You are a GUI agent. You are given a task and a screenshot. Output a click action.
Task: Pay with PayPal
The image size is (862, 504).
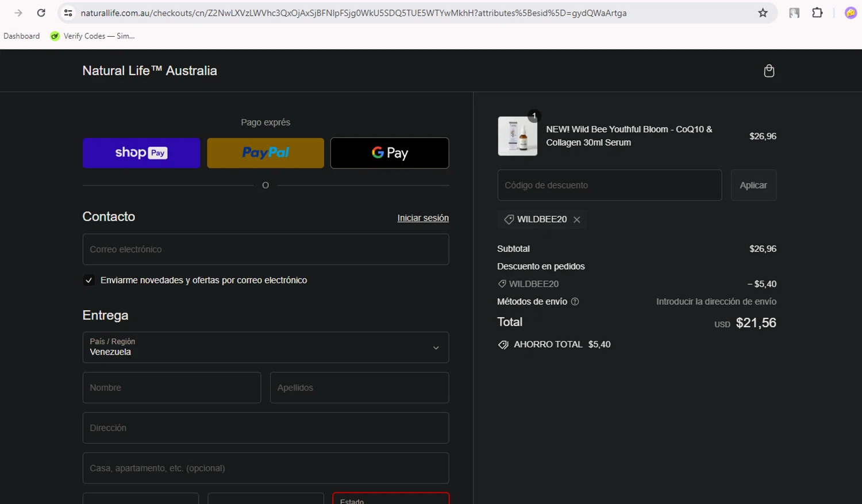265,153
